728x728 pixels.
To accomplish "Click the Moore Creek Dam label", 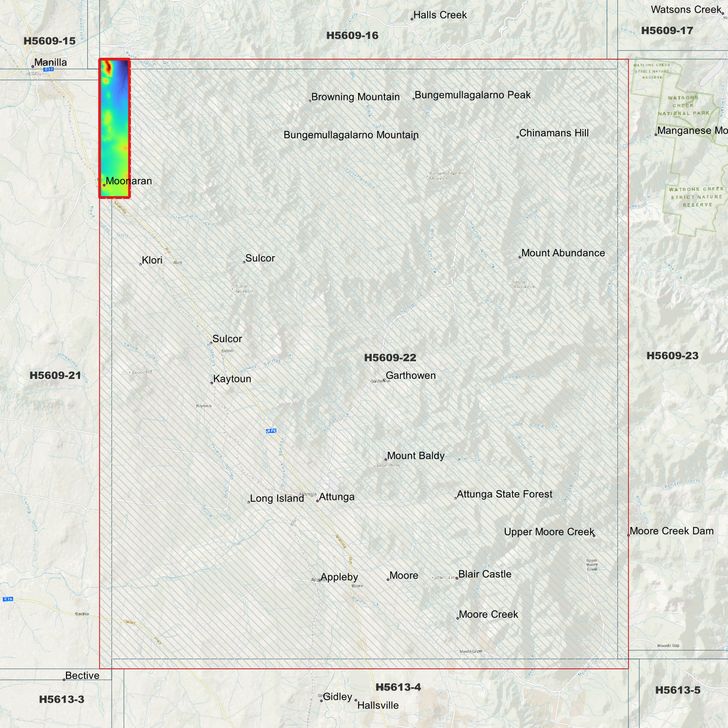I will click(672, 531).
